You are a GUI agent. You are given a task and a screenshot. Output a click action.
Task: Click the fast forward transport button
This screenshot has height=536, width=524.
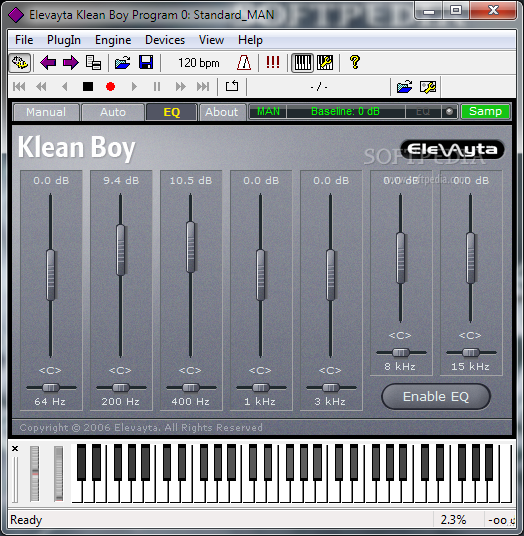(180, 87)
